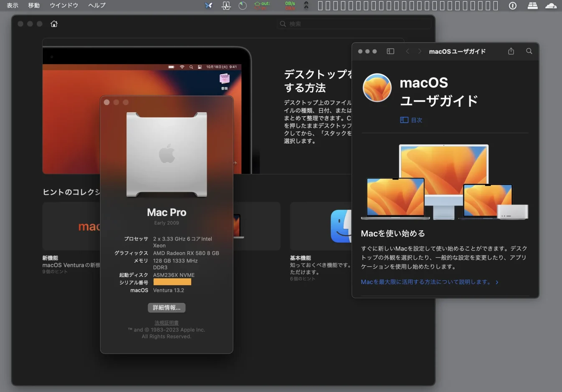Go forward in the User Guide window
The width and height of the screenshot is (562, 392).
pos(420,51)
